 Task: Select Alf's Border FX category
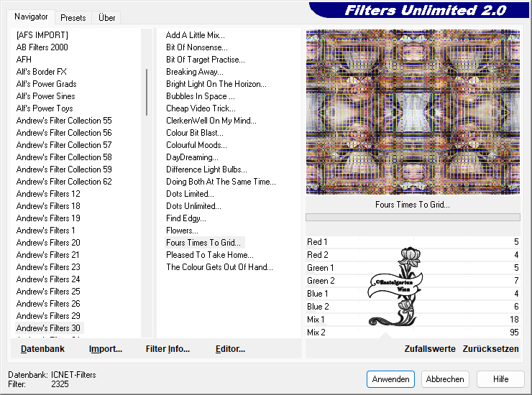pyautogui.click(x=42, y=72)
